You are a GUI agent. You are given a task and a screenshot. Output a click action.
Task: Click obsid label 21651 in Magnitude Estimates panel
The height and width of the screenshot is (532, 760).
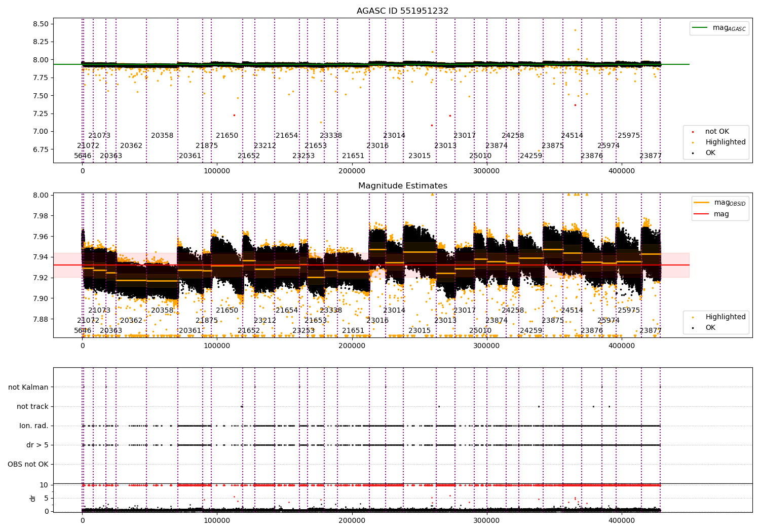353,330
